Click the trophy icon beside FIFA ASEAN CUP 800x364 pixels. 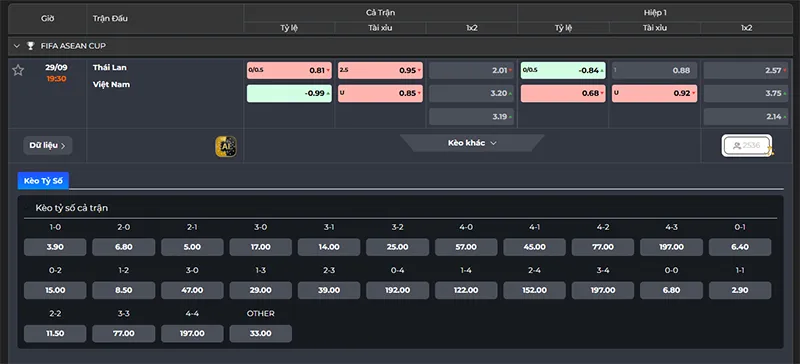(30, 46)
